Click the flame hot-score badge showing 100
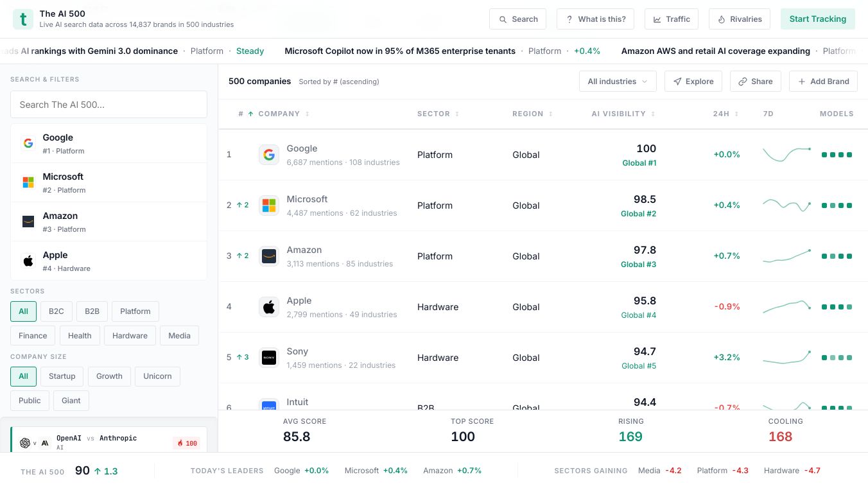The image size is (868, 488). 187,443
